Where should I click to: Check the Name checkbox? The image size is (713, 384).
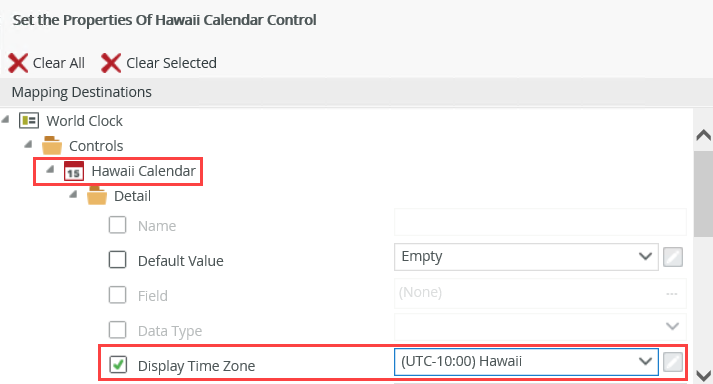tap(118, 225)
